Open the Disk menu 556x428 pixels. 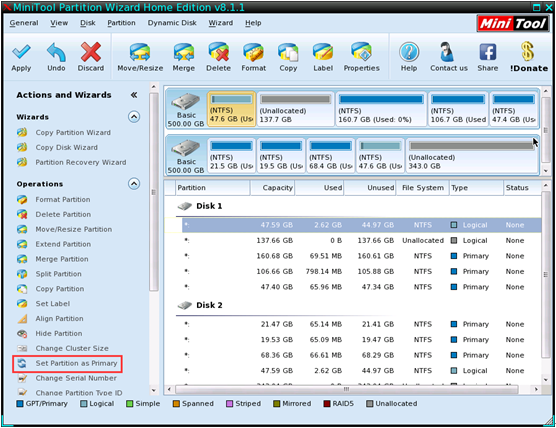(88, 23)
